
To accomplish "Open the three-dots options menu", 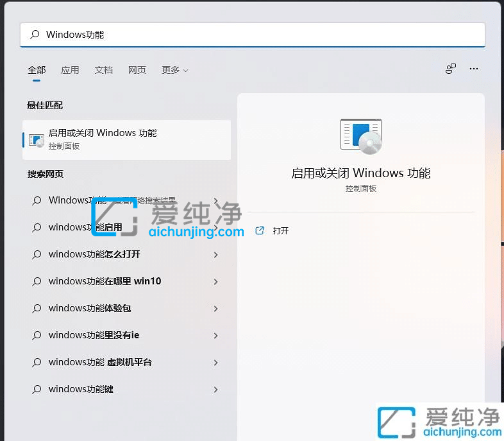I will coord(474,69).
